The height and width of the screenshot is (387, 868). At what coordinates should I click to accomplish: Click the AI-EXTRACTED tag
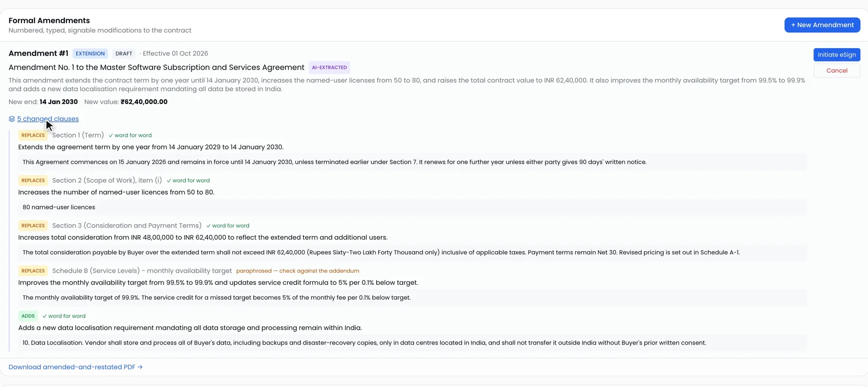pos(329,67)
